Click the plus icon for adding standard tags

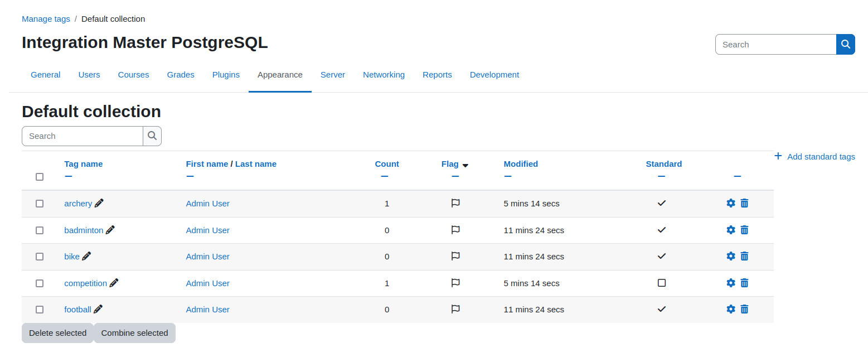pos(778,156)
